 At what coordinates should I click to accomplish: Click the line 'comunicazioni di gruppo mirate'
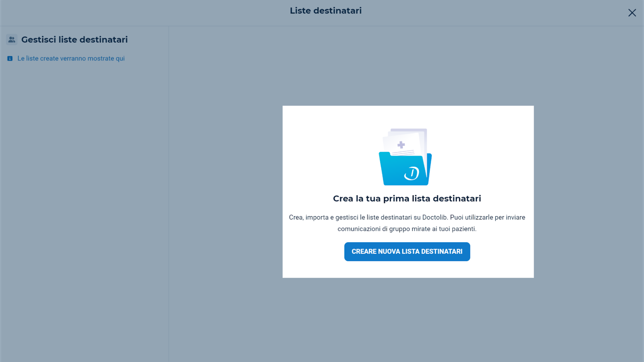point(407,229)
